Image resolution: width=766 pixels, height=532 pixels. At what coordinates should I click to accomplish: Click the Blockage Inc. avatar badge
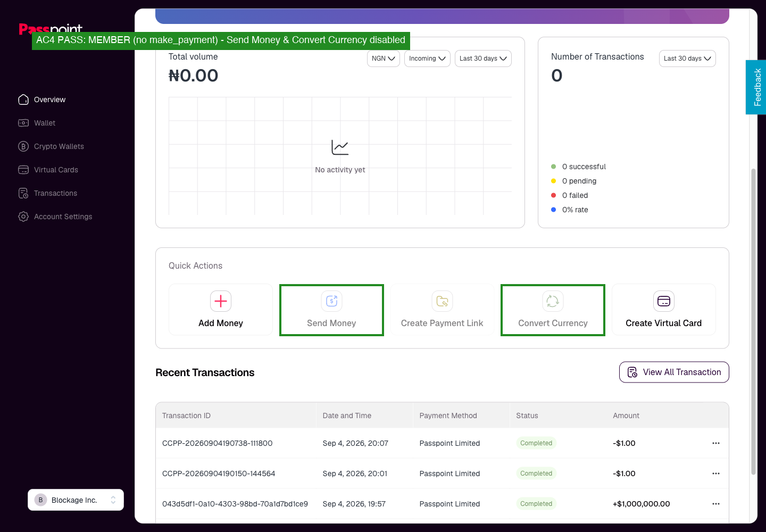[40, 500]
